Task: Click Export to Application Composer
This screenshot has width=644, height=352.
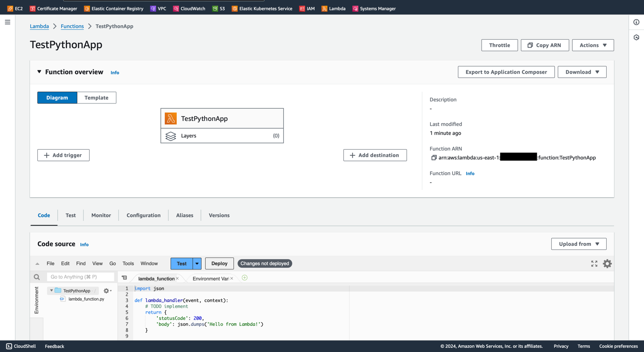Action: 506,72
